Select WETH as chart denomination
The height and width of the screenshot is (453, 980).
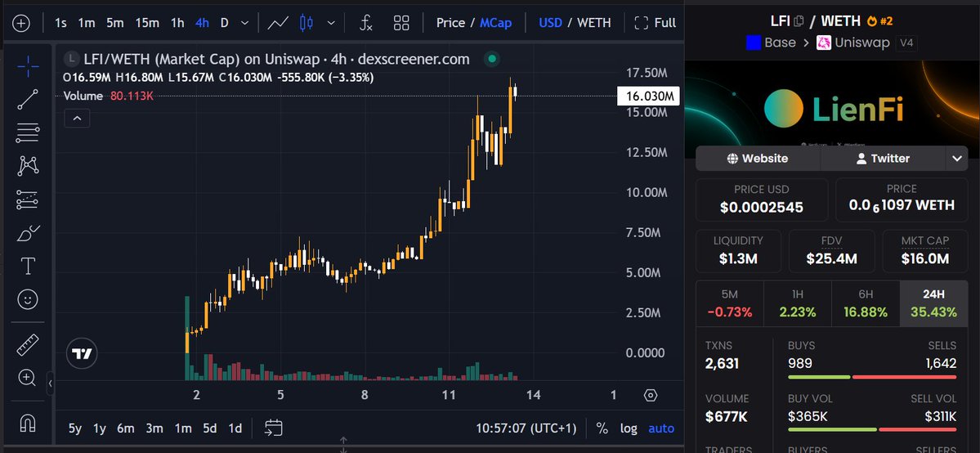pyautogui.click(x=593, y=23)
